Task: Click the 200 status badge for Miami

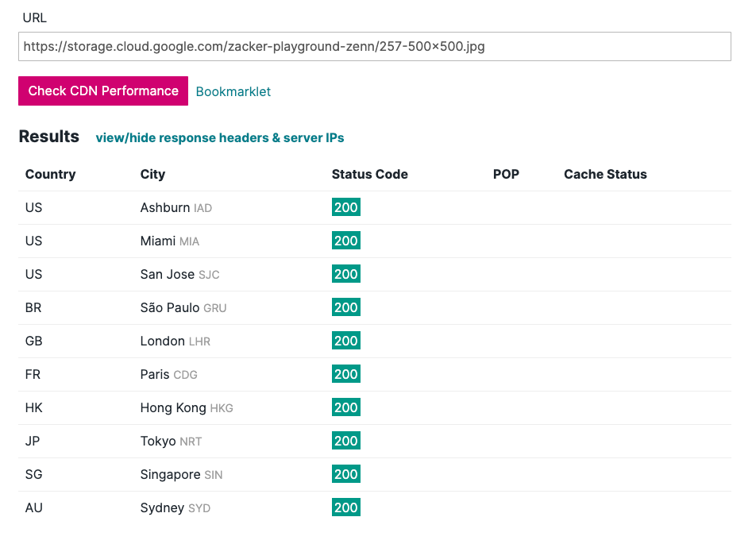Action: (346, 241)
